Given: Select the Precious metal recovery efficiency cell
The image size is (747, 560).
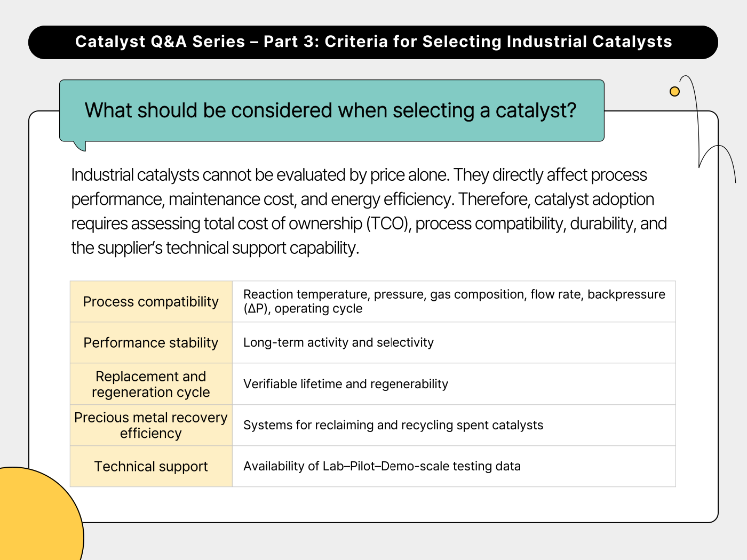Looking at the screenshot, I should tap(151, 425).
